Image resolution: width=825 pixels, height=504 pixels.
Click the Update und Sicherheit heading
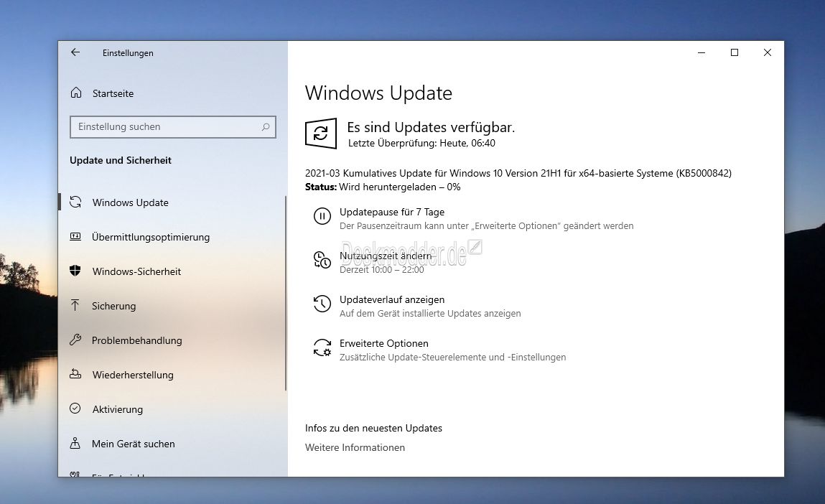121,160
